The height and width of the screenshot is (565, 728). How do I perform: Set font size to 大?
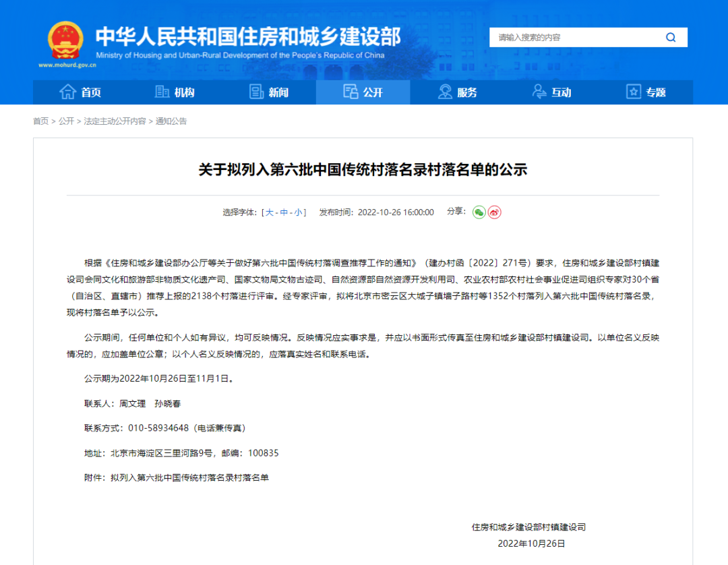coord(268,211)
